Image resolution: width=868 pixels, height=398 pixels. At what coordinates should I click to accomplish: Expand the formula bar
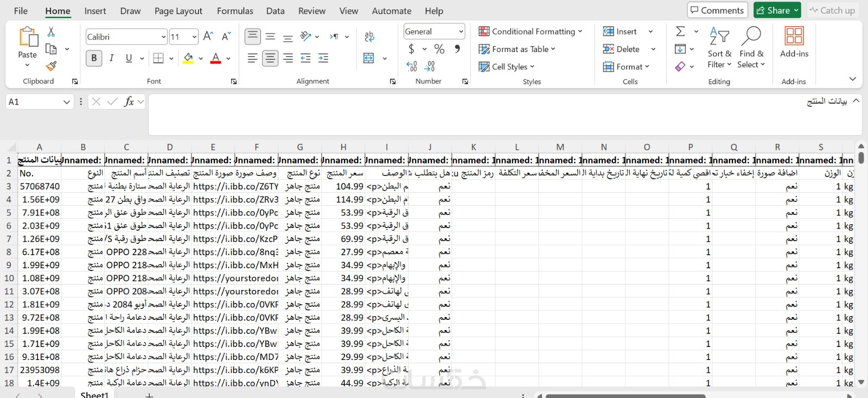click(x=856, y=101)
